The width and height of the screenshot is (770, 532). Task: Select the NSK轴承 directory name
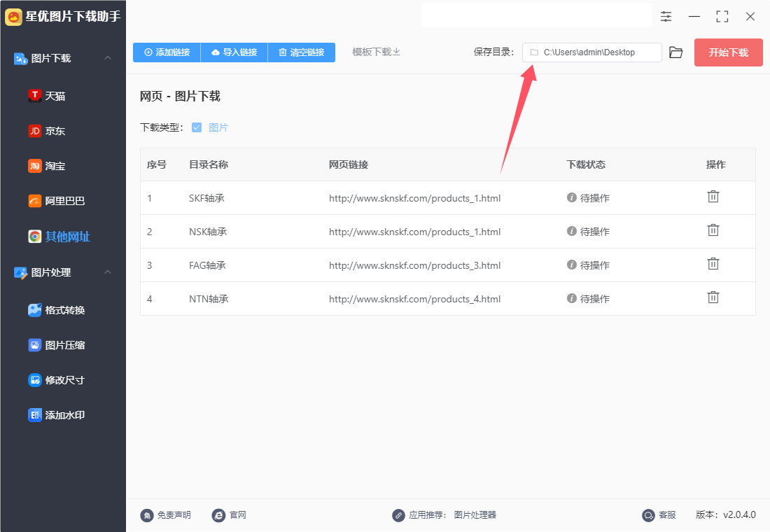coord(208,232)
